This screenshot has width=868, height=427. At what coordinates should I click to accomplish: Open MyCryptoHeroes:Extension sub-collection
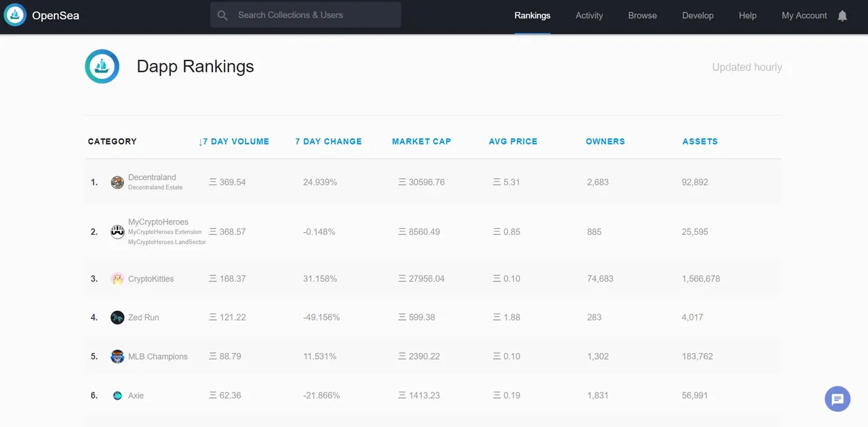point(165,232)
